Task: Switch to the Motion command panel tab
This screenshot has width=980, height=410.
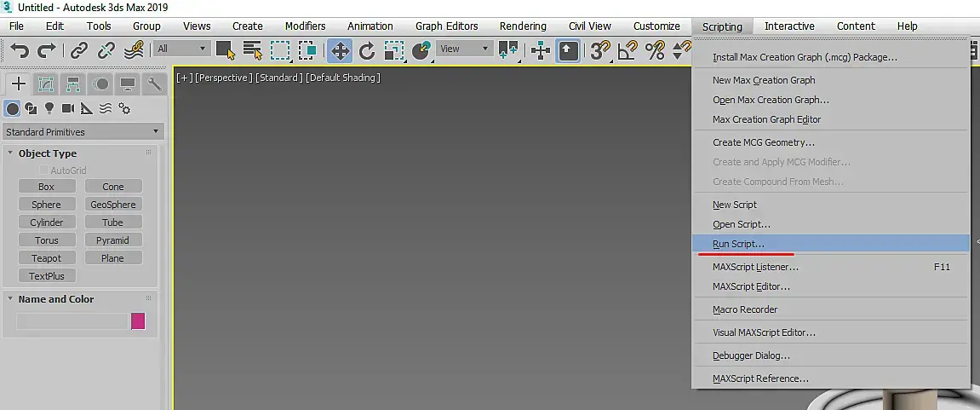Action: pyautogui.click(x=100, y=84)
